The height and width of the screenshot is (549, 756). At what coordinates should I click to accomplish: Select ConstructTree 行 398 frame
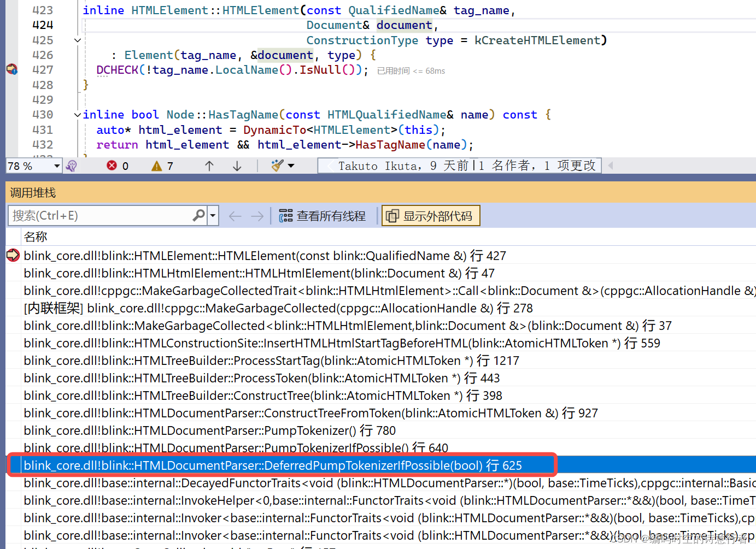263,395
